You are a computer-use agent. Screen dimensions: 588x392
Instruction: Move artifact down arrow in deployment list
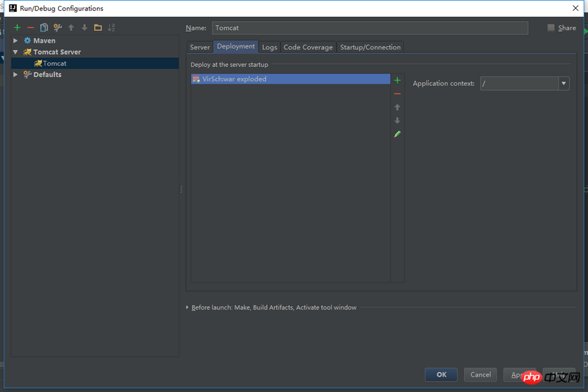[x=398, y=121]
